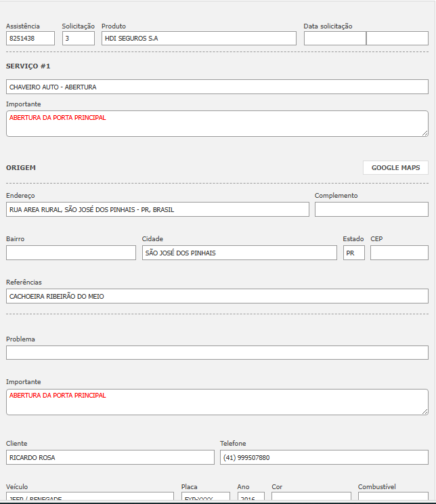Click the second Data solicitação input box
Viewport: 436px width, 504px height.
(397, 39)
